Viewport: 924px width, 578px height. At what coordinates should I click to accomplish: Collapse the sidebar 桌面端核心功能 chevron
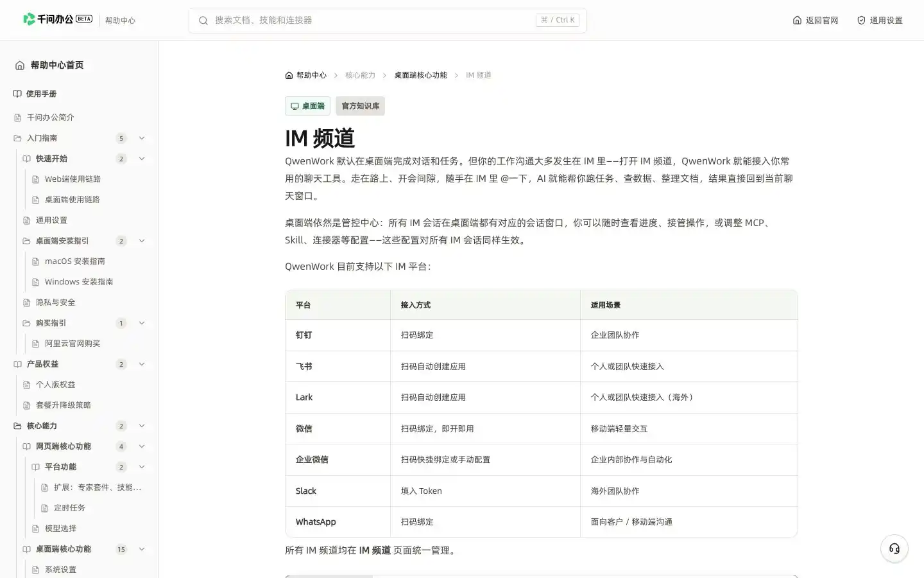[142, 549]
